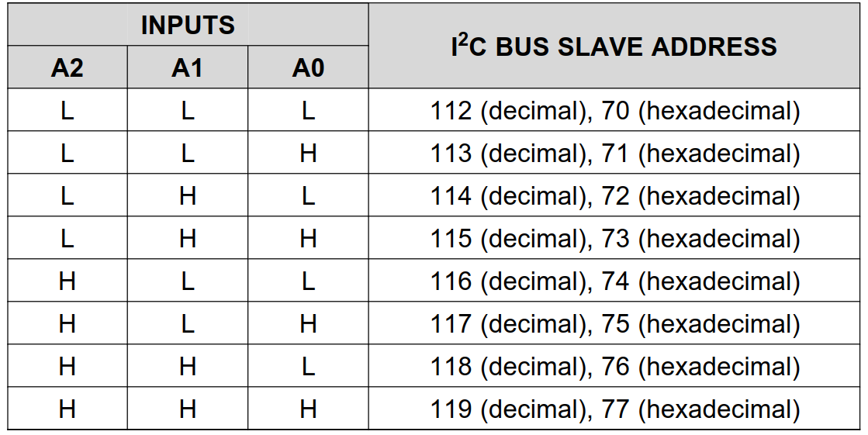
Task: Select the 113 (decimal), 71 (hexadecimal) cell
Action: 614,154
